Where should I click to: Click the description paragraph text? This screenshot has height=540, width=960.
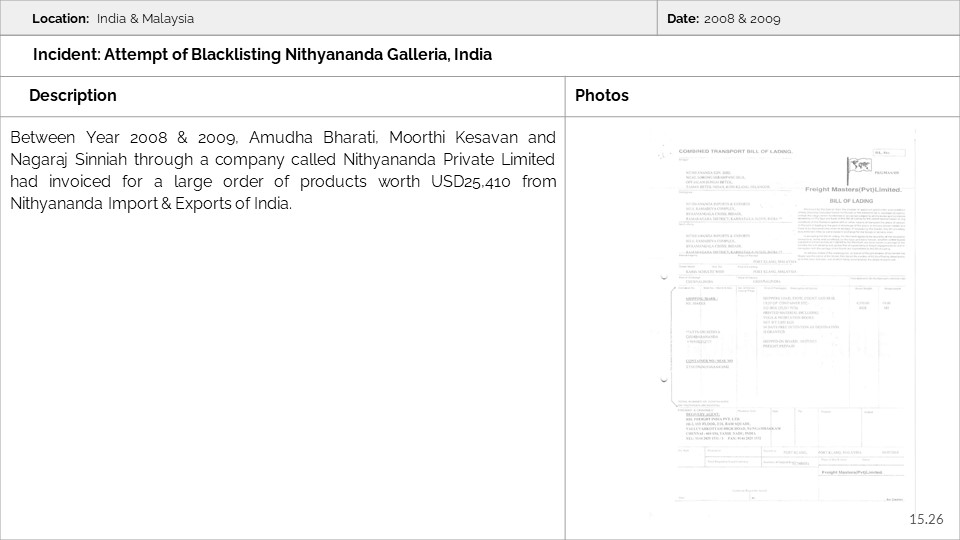[x=283, y=170]
